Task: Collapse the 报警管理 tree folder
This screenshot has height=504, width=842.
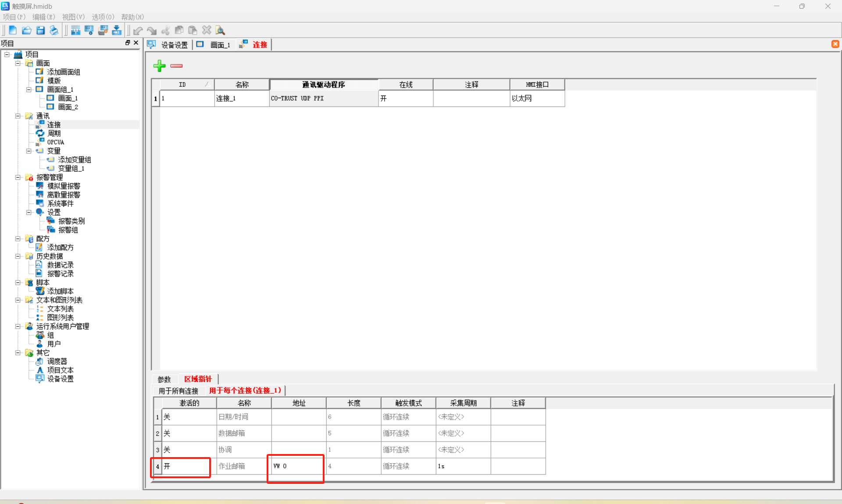Action: point(18,177)
